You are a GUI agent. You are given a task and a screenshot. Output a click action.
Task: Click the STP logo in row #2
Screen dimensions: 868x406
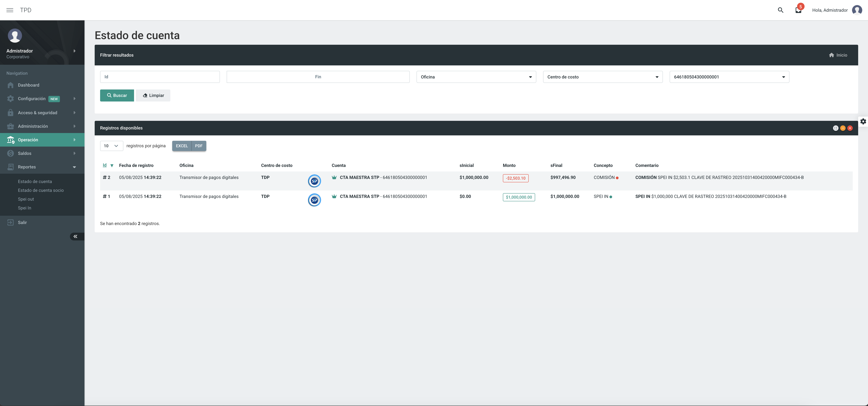pos(314,181)
